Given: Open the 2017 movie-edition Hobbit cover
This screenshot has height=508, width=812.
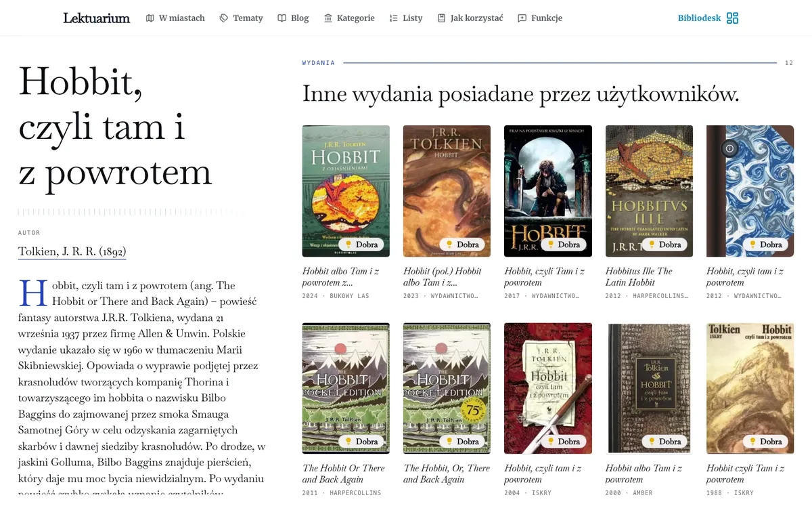Looking at the screenshot, I should pyautogui.click(x=548, y=191).
